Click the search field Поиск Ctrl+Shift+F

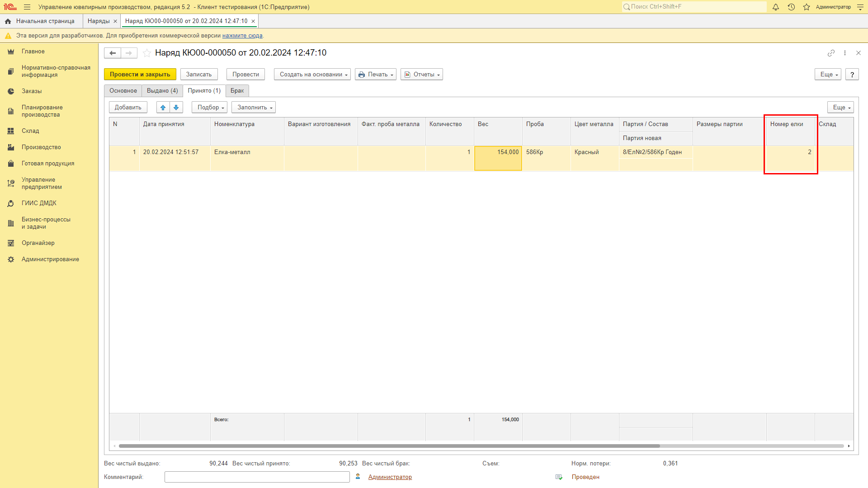(x=694, y=7)
